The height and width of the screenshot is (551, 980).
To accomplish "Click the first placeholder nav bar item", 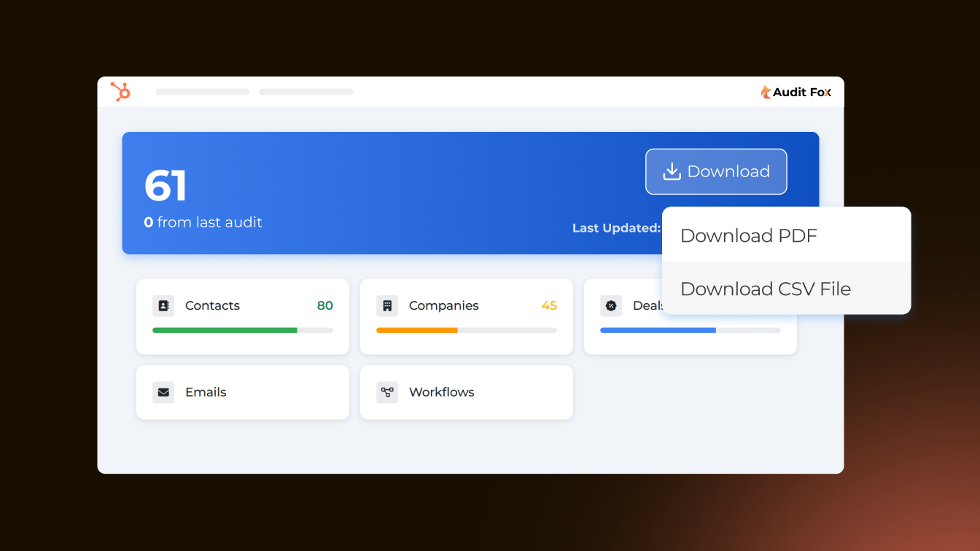I will [x=203, y=92].
